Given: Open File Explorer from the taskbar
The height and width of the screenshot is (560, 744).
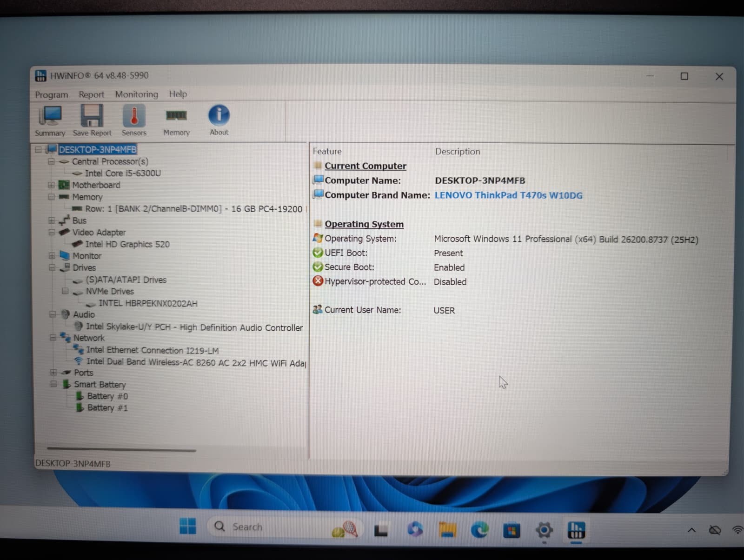Looking at the screenshot, I should [448, 530].
